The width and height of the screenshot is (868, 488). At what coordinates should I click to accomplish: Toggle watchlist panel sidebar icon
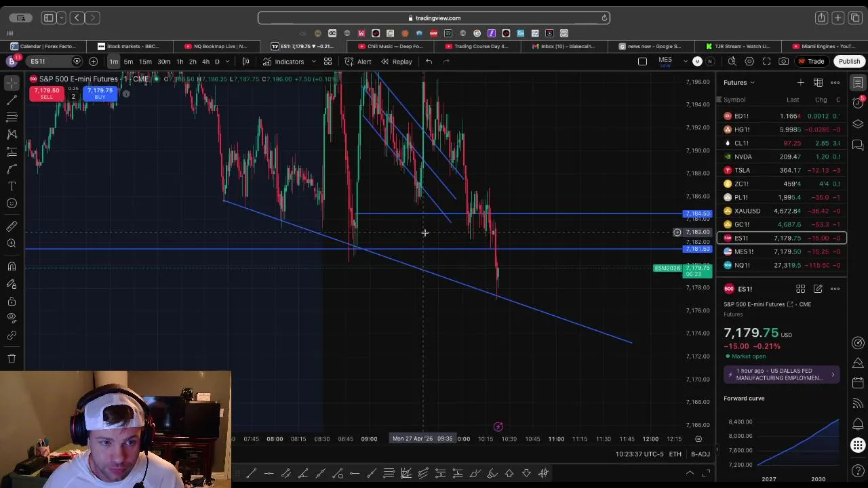click(x=858, y=83)
